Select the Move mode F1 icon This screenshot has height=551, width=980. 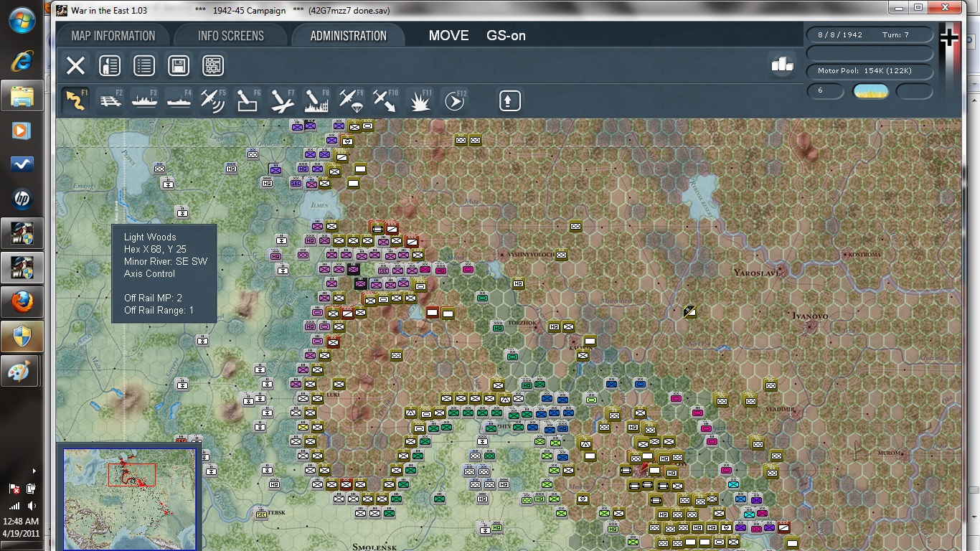(75, 101)
